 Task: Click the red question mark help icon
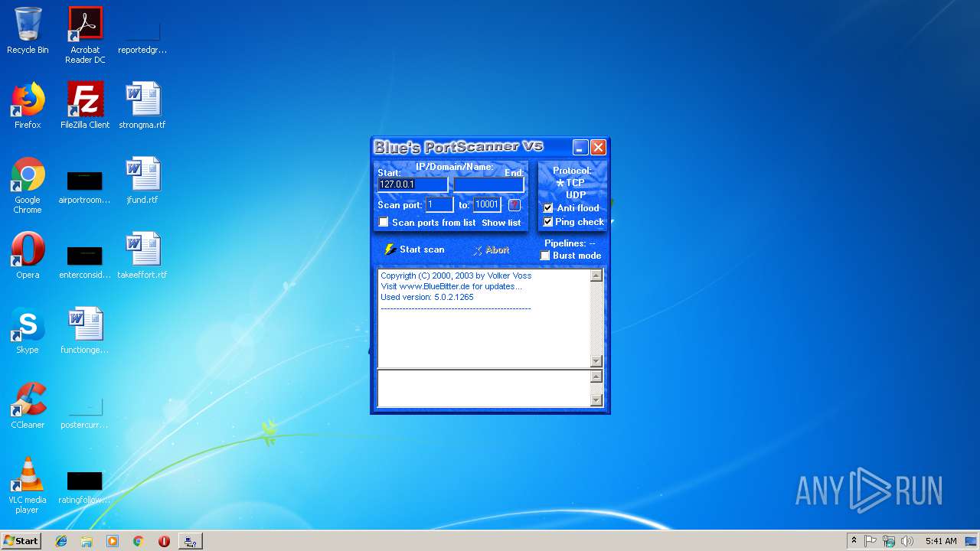point(514,204)
